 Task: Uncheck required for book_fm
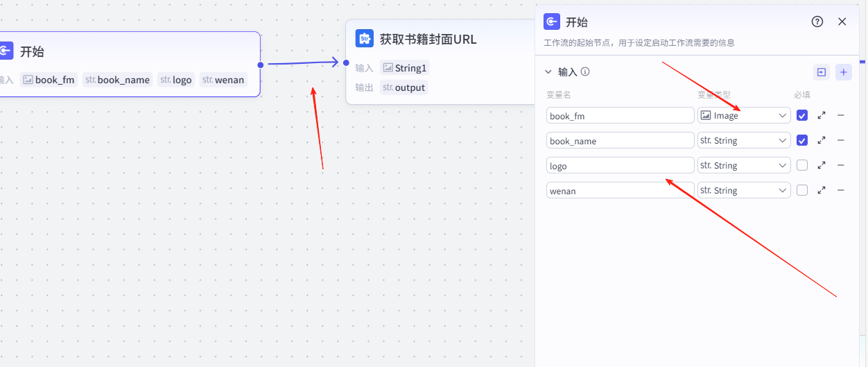[802, 116]
